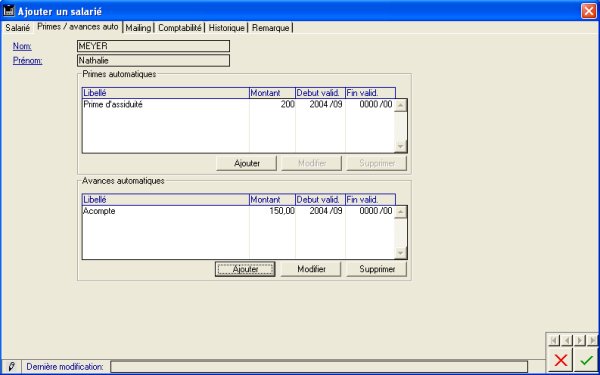The width and height of the screenshot is (600, 375).
Task: Click the 200 amount cell
Action: click(x=272, y=104)
